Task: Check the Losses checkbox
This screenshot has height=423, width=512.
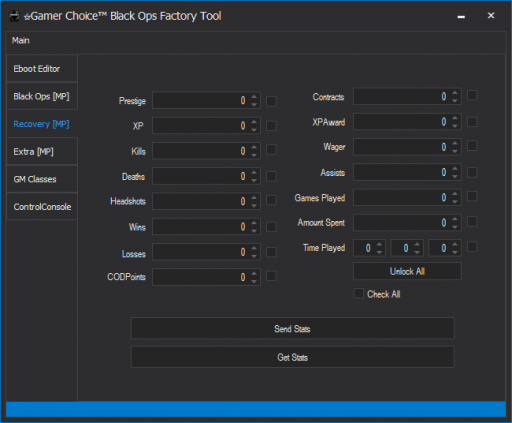Action: (271, 252)
